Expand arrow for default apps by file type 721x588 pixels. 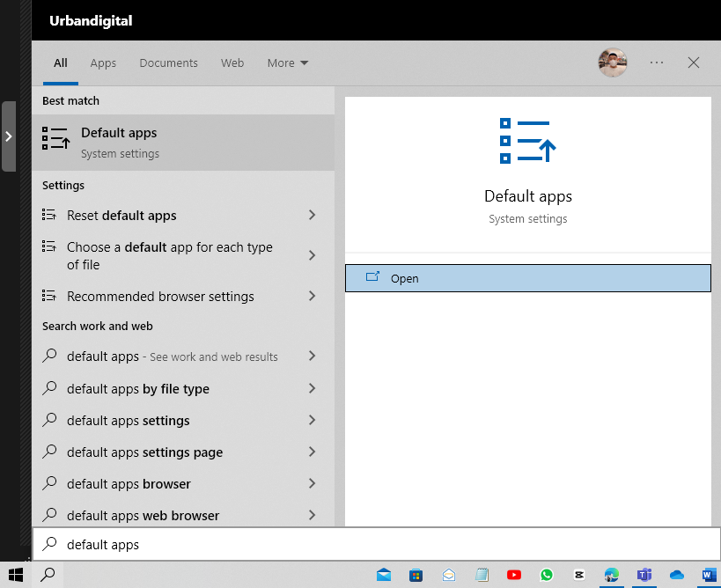click(312, 388)
